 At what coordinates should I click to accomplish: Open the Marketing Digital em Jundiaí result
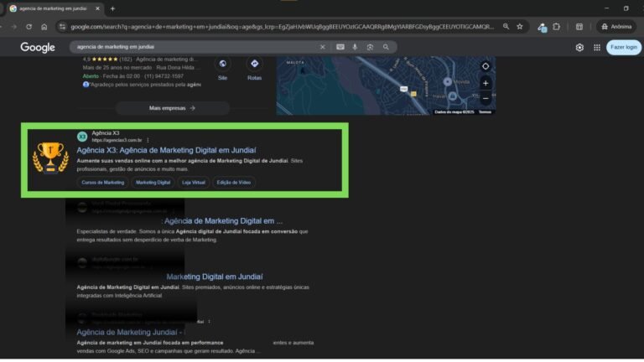(215, 277)
